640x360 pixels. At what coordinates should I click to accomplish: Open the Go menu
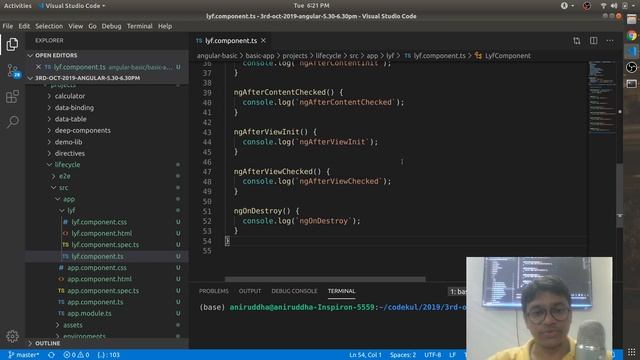point(92,26)
